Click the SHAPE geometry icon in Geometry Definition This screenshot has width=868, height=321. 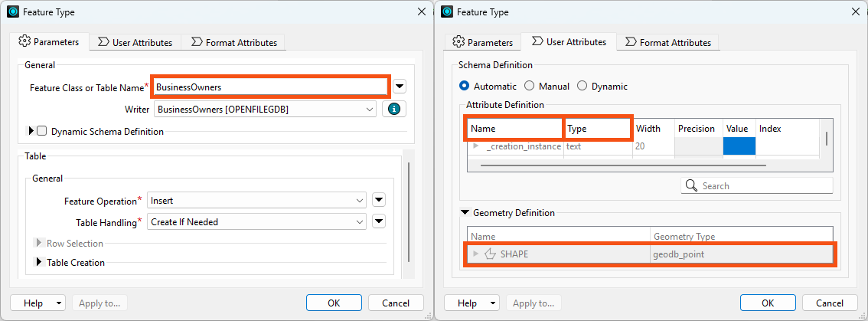(490, 254)
